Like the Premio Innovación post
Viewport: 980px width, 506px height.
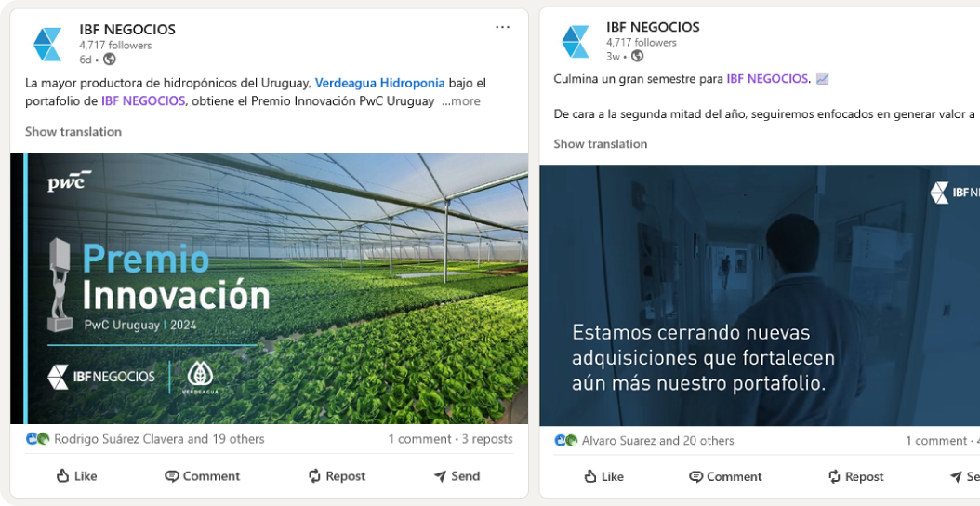coord(77,476)
